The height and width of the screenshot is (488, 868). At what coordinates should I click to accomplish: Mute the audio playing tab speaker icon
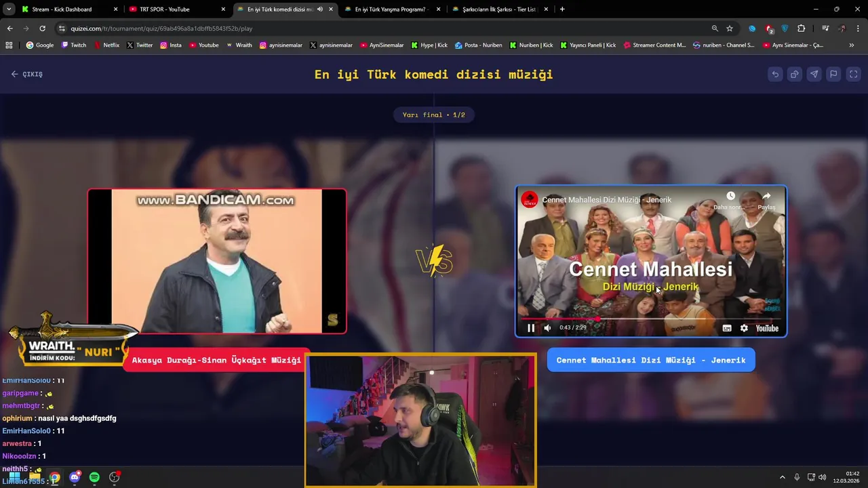click(x=320, y=9)
